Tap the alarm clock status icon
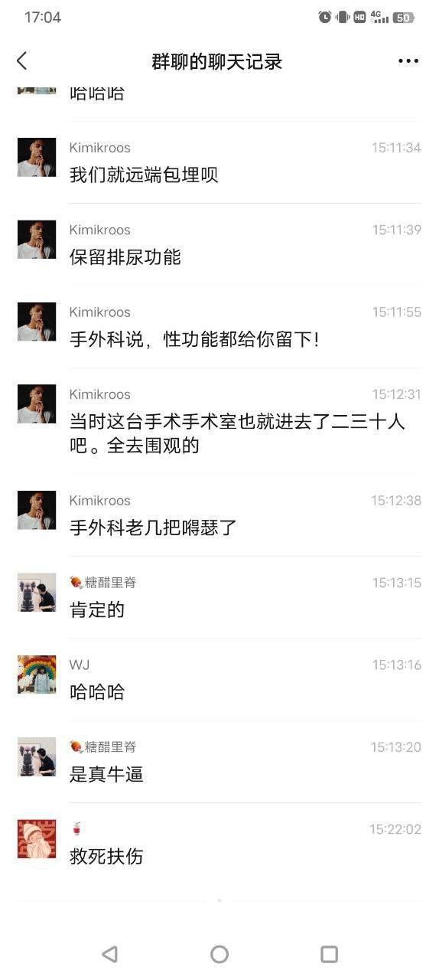The image size is (439, 980). click(325, 17)
